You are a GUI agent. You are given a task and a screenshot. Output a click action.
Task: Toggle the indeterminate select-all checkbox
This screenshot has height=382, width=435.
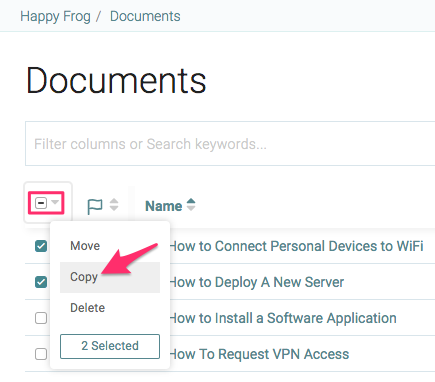(41, 203)
